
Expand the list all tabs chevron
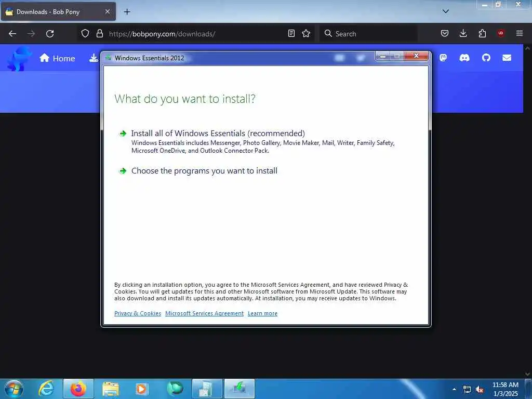click(x=446, y=11)
